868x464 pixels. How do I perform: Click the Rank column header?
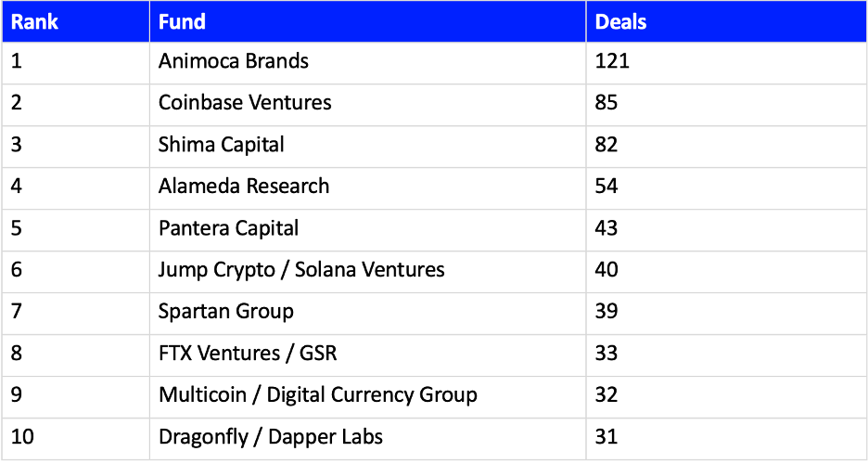(x=76, y=21)
